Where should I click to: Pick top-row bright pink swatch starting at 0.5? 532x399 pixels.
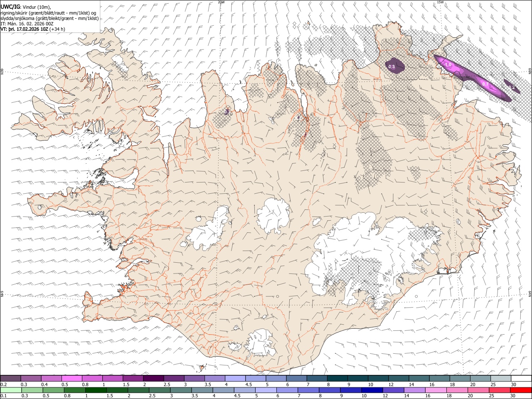tap(71, 378)
